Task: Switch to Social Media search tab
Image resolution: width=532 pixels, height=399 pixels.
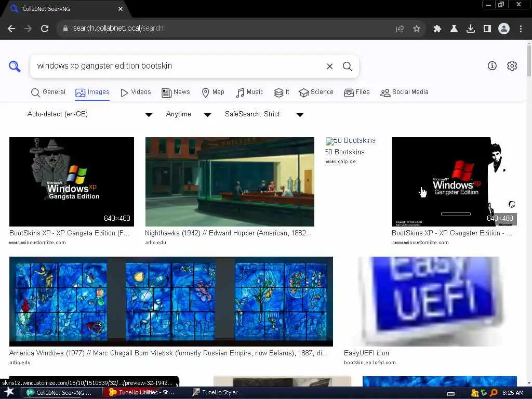Action: (404, 92)
